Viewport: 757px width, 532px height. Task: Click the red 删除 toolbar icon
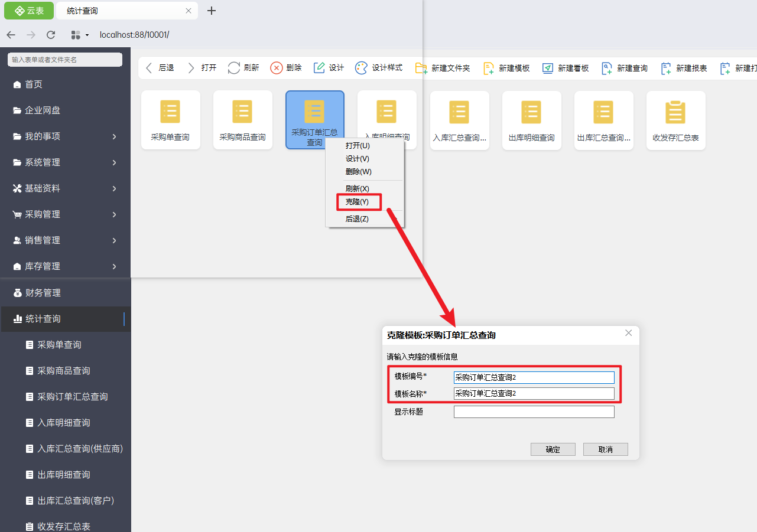point(277,68)
